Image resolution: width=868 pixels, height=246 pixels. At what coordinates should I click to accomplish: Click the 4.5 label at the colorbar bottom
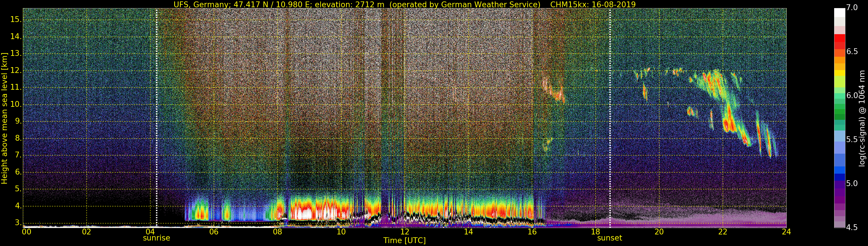[x=852, y=227]
